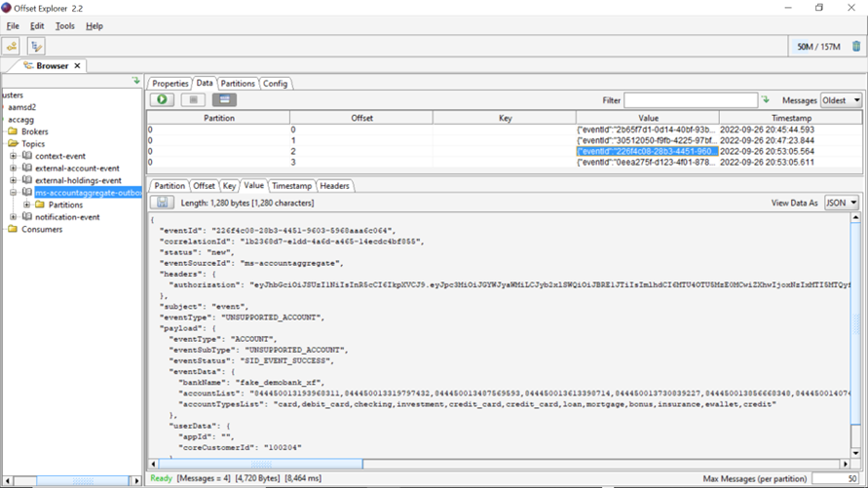
Task: Open the View Data As JSON dropdown
Action: point(841,203)
